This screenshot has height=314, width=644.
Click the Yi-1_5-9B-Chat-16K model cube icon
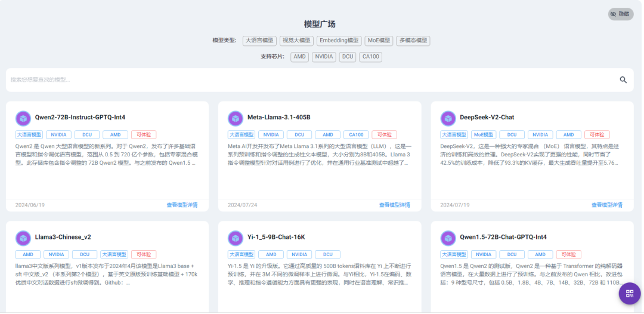pyautogui.click(x=236, y=238)
